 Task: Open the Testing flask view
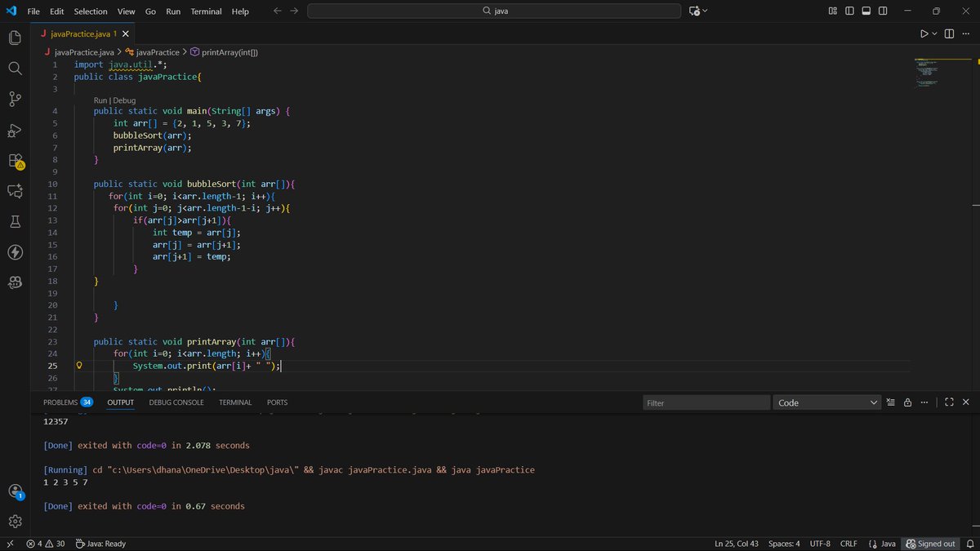15,222
